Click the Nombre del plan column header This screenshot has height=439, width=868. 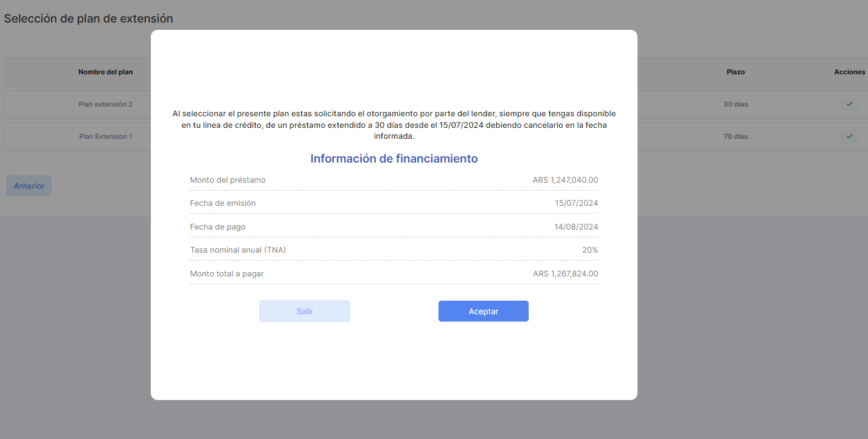[105, 72]
